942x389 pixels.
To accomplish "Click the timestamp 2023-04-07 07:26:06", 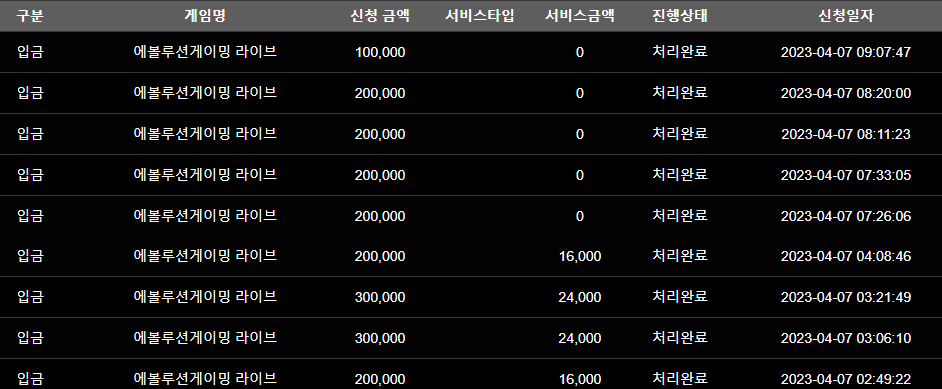I will coord(846,216).
